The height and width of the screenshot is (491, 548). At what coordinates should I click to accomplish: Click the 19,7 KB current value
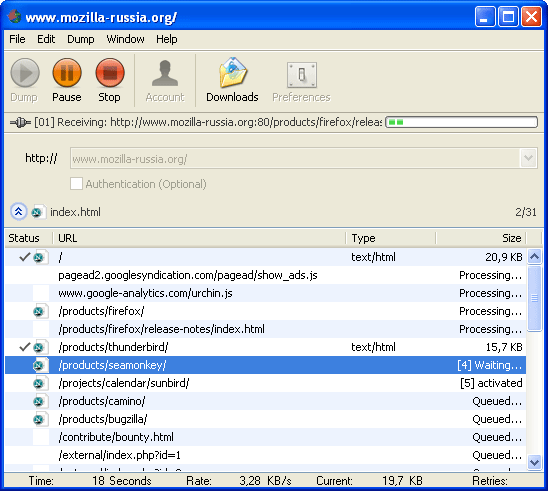pos(402,481)
